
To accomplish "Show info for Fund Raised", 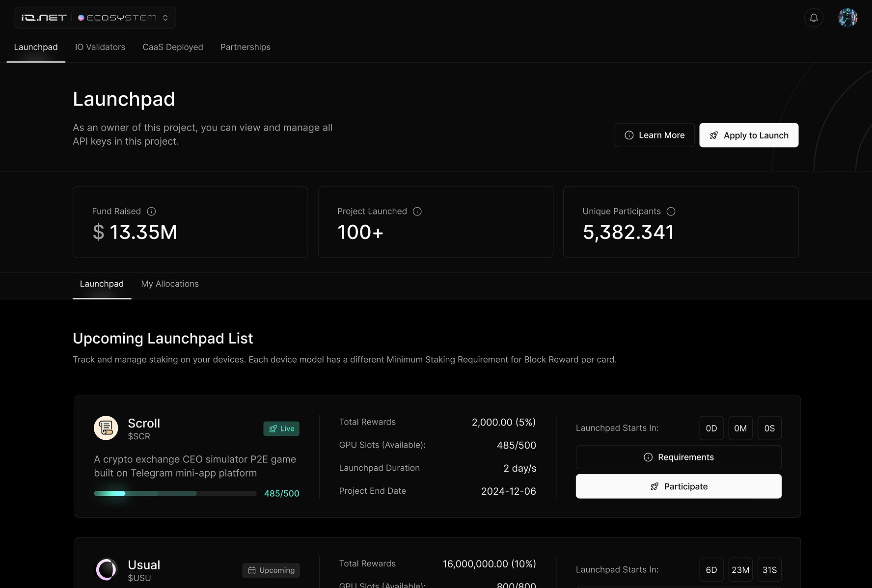I will point(151,211).
